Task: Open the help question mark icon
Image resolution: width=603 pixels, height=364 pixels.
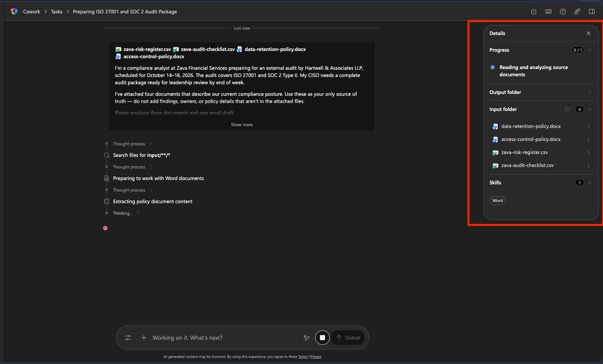Action: (563, 12)
